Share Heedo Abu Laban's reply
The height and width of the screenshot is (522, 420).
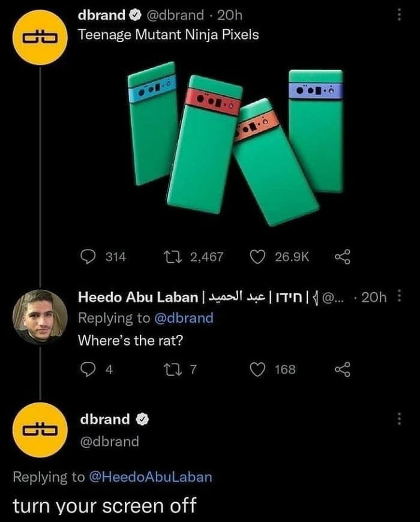click(x=343, y=370)
